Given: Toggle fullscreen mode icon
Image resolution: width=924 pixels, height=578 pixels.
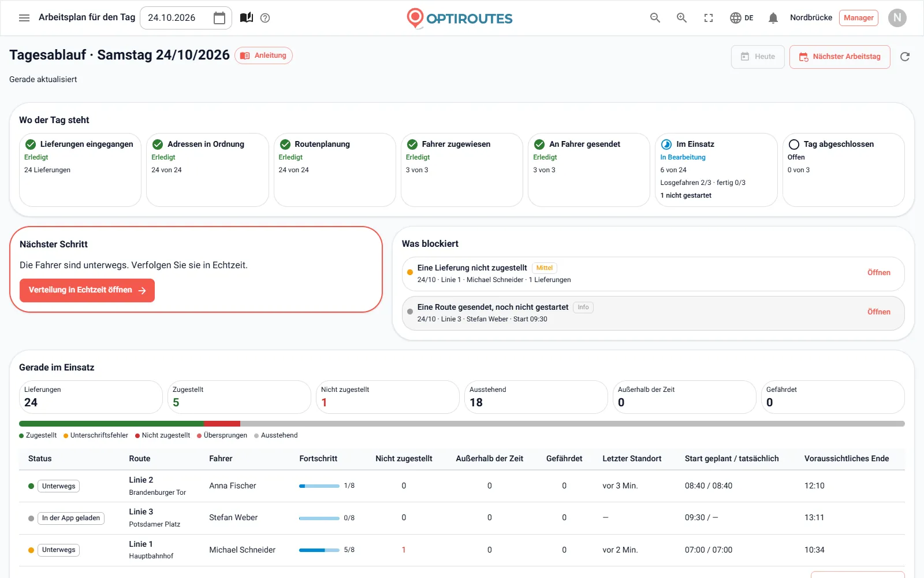Looking at the screenshot, I should coord(709,18).
